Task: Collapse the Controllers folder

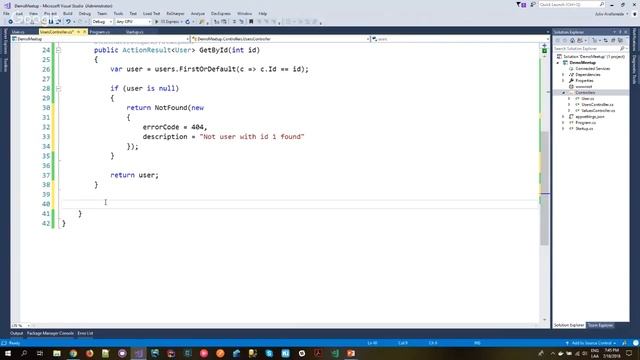Action: (x=563, y=93)
